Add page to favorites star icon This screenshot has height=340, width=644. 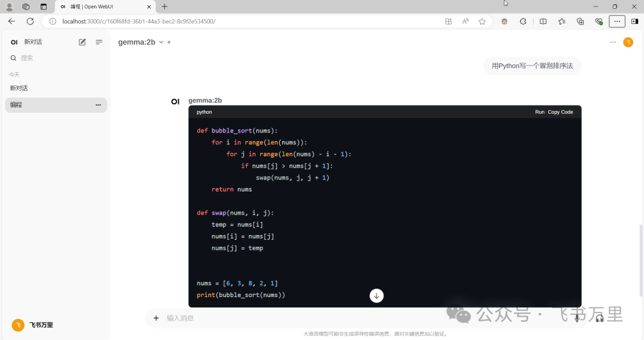[x=482, y=21]
